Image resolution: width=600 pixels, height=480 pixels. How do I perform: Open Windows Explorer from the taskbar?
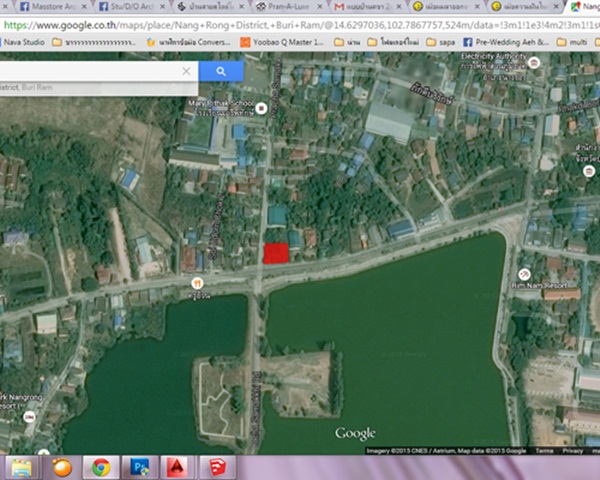21,468
